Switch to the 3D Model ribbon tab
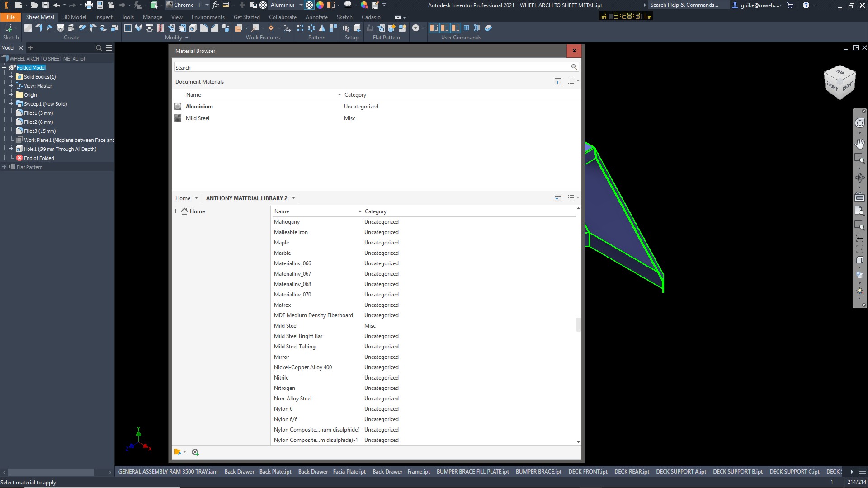The width and height of the screenshot is (868, 488). coord(75,17)
